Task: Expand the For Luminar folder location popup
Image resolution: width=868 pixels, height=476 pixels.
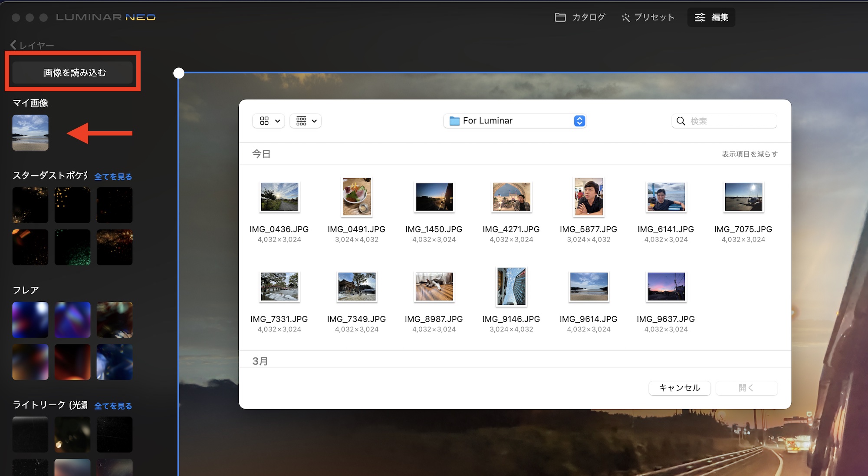Action: coord(515,121)
